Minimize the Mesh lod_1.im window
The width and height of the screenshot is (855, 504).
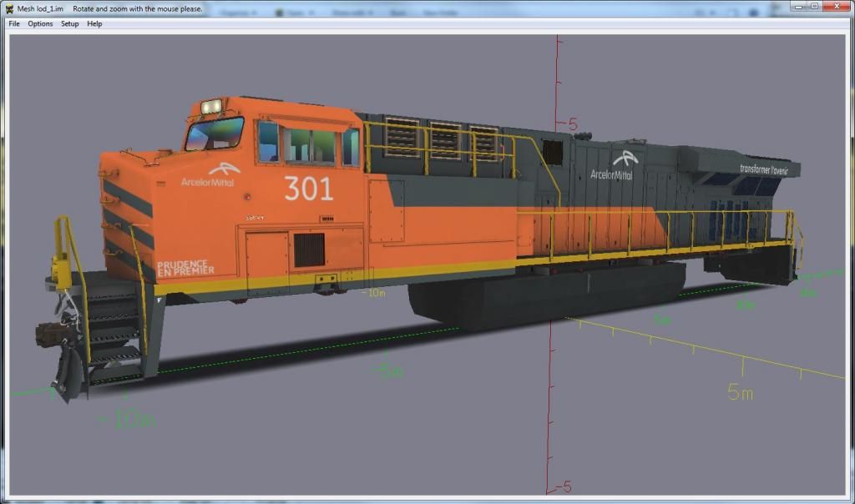point(799,7)
